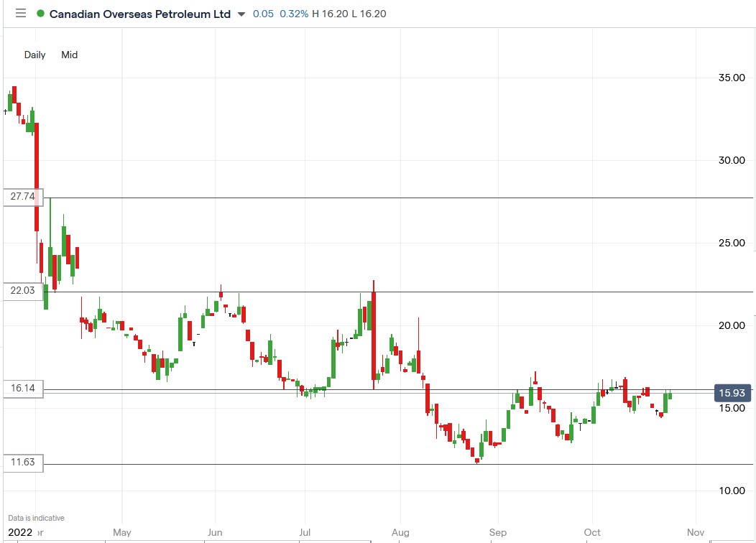Viewport: 756px width, 543px height.
Task: Click the 27.74 resistance level tag
Action: [x=23, y=197]
